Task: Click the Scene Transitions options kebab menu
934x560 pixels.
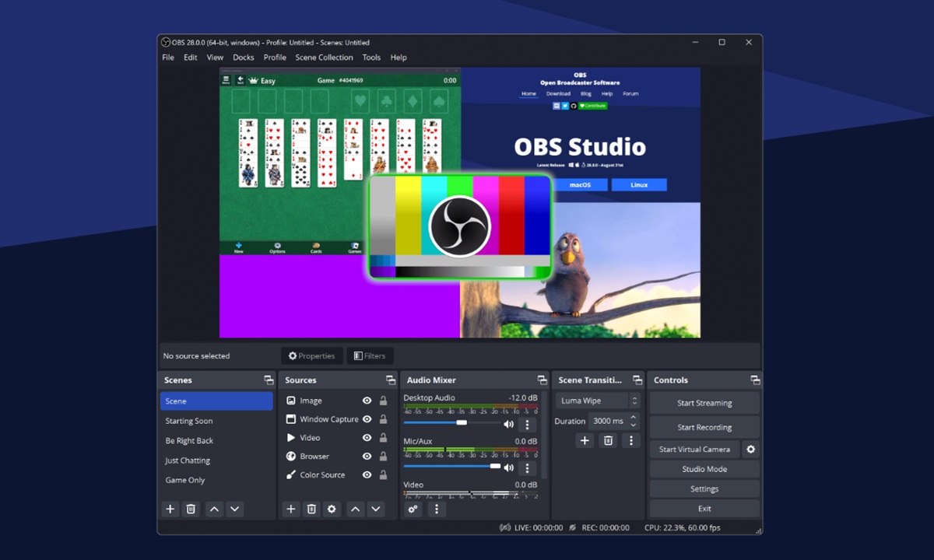Action: pos(631,440)
